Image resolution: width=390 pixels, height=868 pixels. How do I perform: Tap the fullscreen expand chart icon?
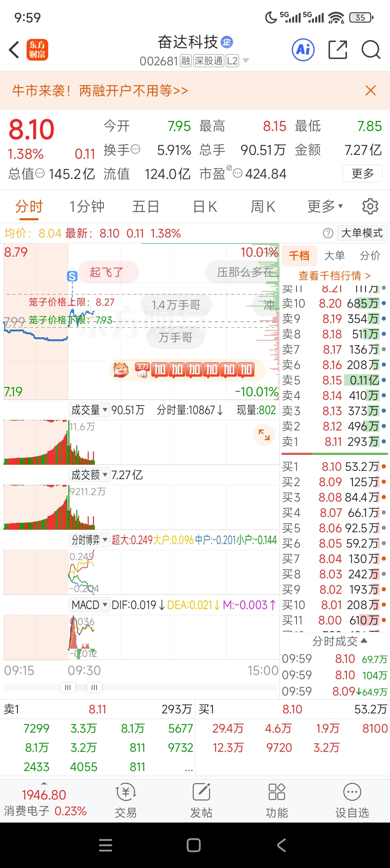click(264, 435)
